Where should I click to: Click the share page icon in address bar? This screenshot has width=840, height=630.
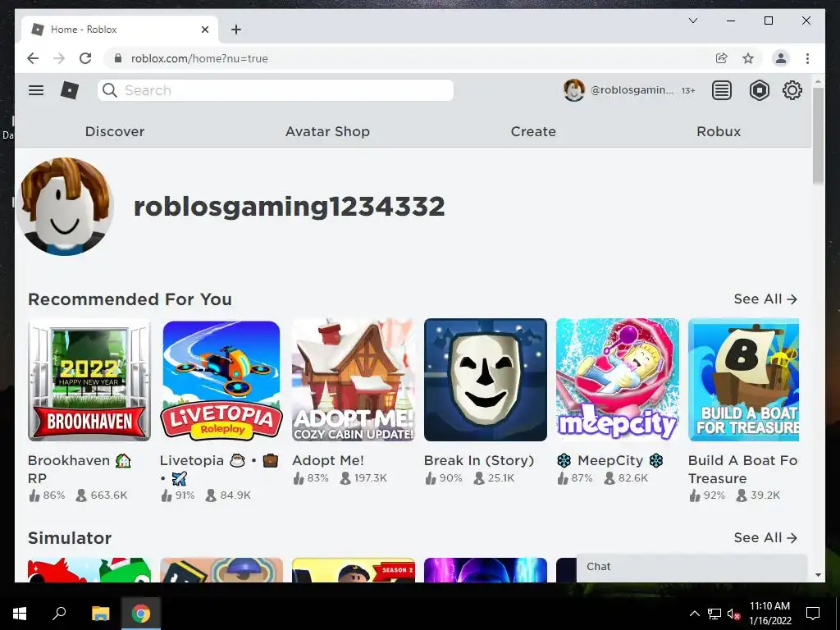(x=722, y=58)
